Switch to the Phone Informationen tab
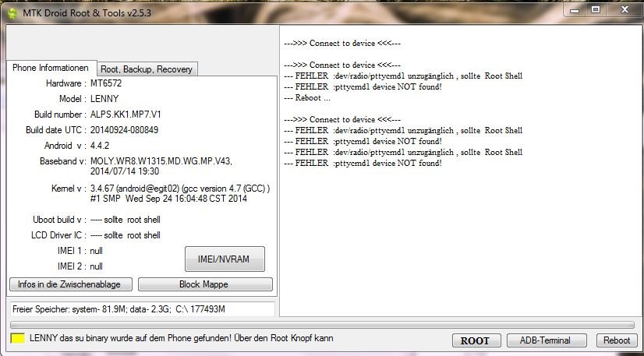The width and height of the screenshot is (644, 356). pyautogui.click(x=51, y=68)
